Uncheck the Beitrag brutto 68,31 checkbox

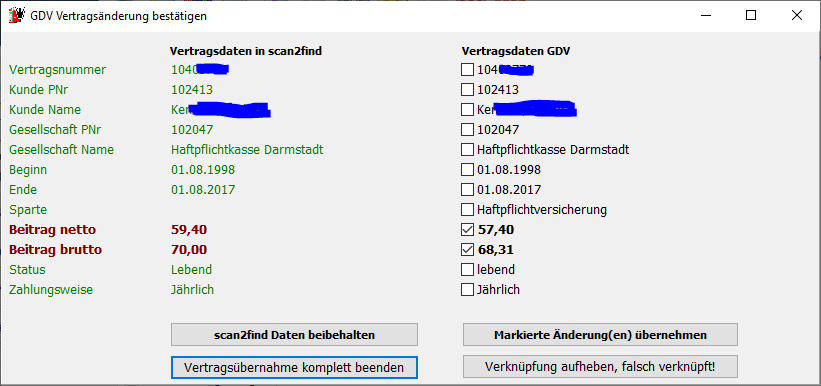click(467, 250)
